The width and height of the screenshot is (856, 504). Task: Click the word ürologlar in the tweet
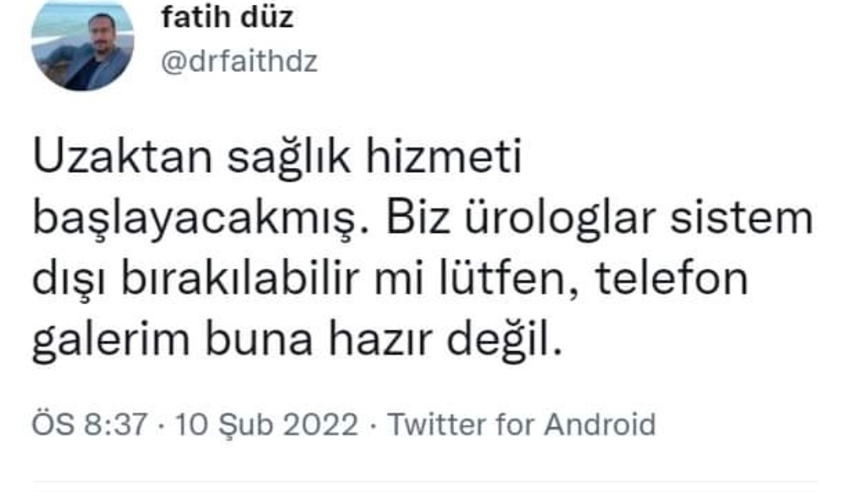pyautogui.click(x=560, y=220)
